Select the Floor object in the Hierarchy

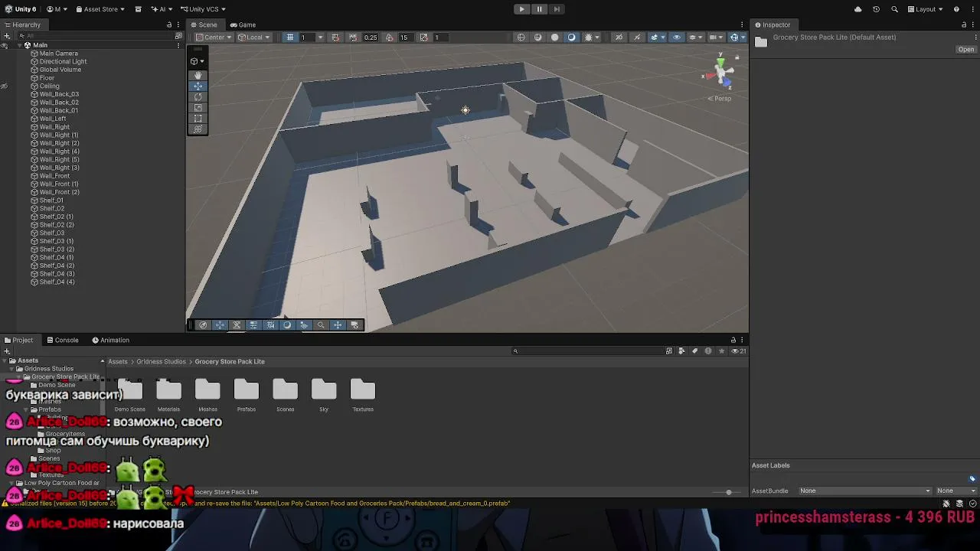(x=47, y=78)
